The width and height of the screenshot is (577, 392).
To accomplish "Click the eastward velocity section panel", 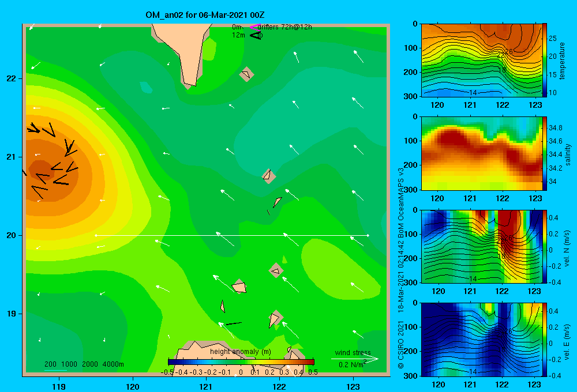I will point(482,340).
